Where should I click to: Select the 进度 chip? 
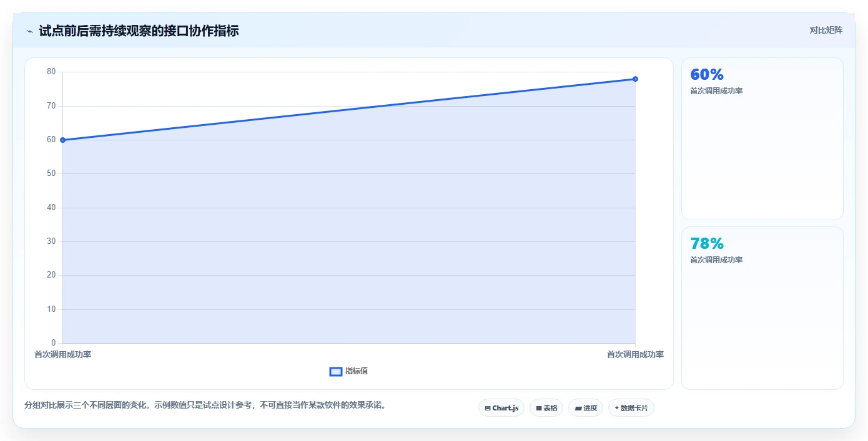pos(586,408)
